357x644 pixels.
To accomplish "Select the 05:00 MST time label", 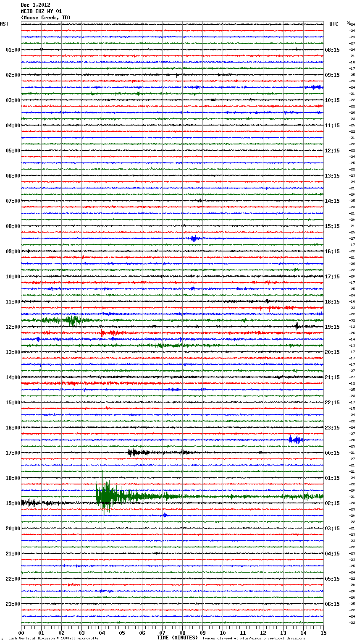I will pyautogui.click(x=13, y=151).
